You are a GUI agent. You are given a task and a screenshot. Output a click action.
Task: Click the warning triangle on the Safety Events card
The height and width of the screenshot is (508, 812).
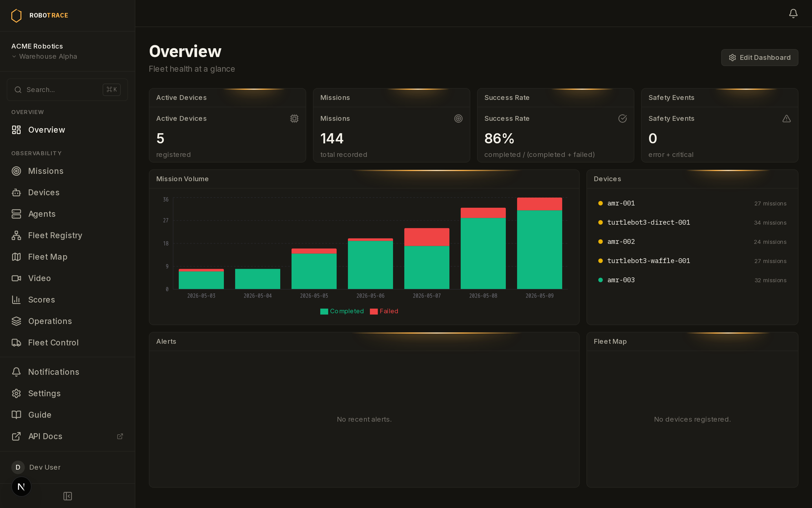click(787, 119)
